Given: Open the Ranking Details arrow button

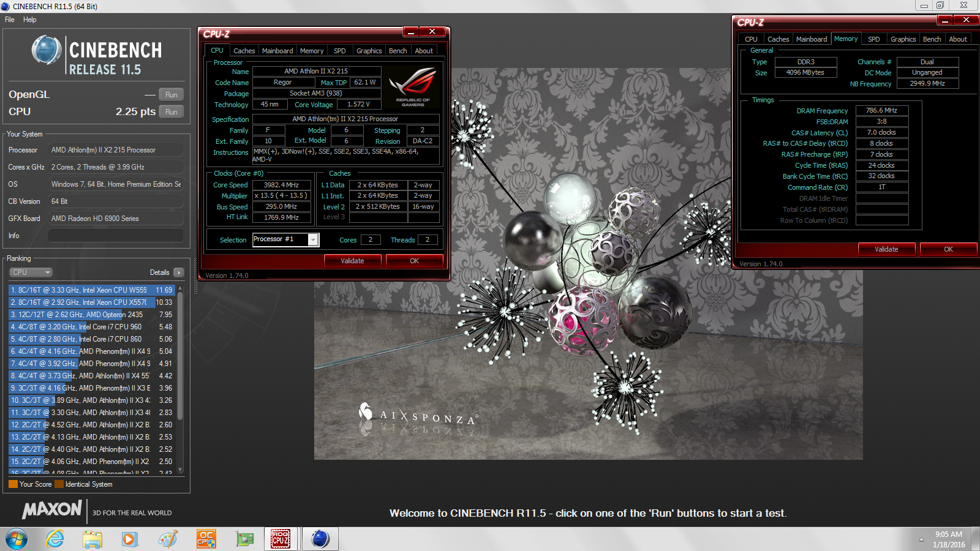Looking at the screenshot, I should click(179, 272).
